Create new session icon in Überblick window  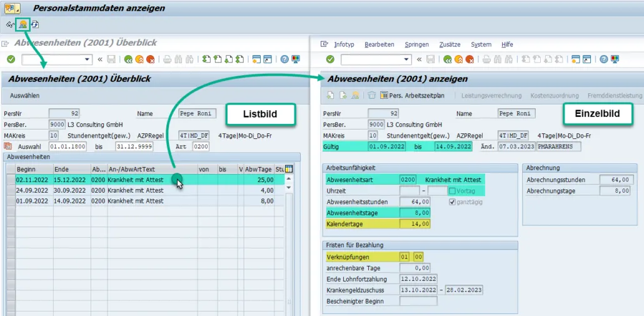click(x=257, y=59)
